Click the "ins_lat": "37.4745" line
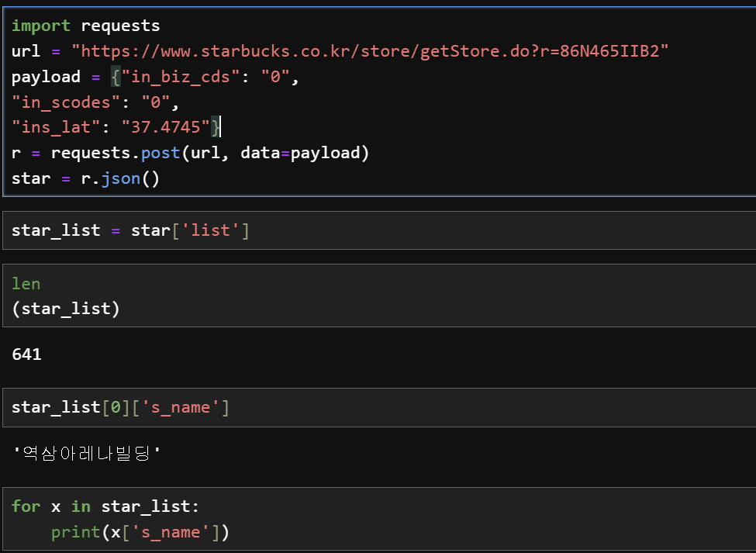This screenshot has height=553, width=756. click(116, 127)
